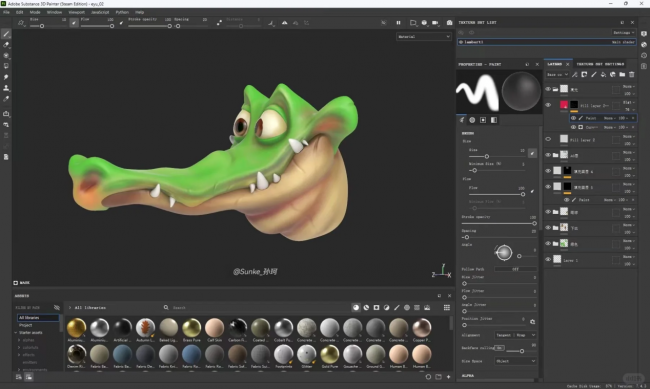This screenshot has width=650, height=389.
Task: Add a fill layer with bucket icon
Action: (x=603, y=75)
